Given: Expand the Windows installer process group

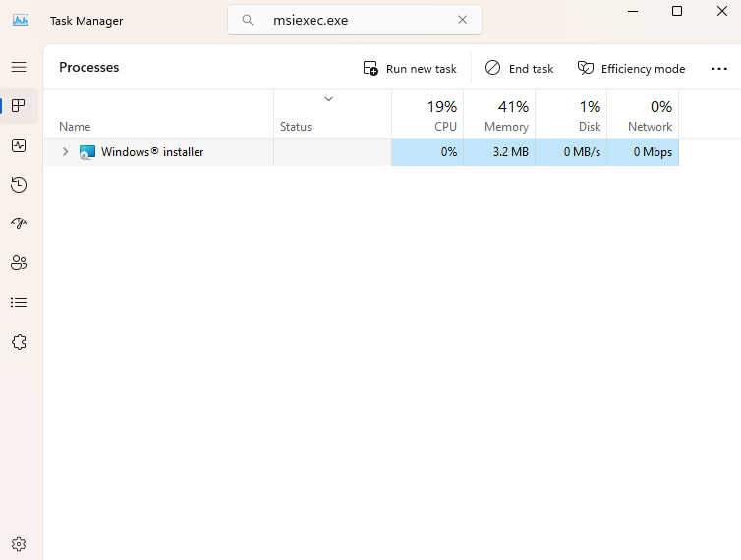Looking at the screenshot, I should coord(65,151).
